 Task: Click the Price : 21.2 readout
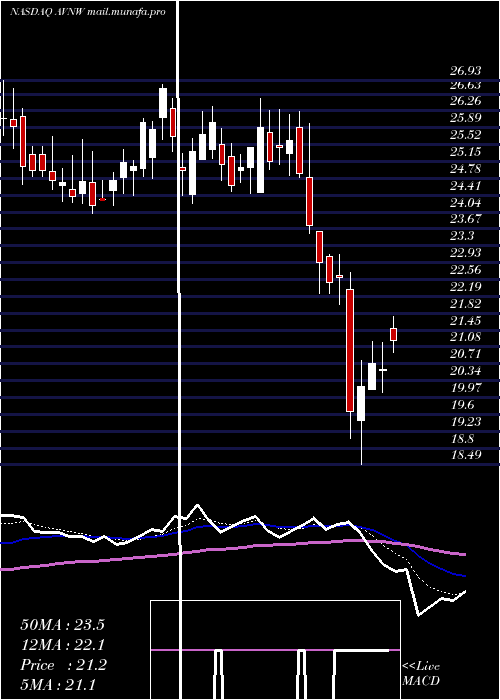tap(63, 665)
